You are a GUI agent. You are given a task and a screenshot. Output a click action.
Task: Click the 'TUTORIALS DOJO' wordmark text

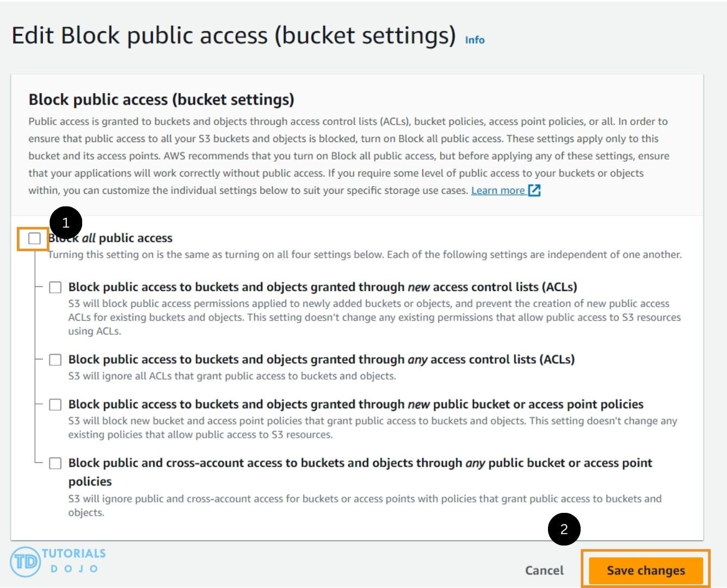74,560
